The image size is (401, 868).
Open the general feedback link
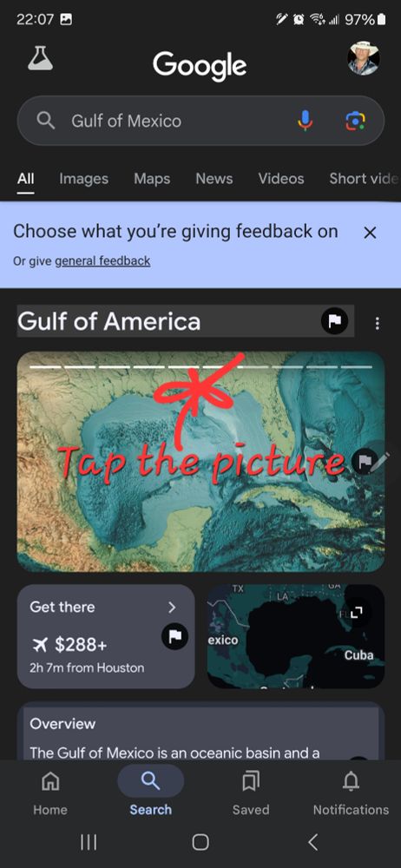point(103,260)
